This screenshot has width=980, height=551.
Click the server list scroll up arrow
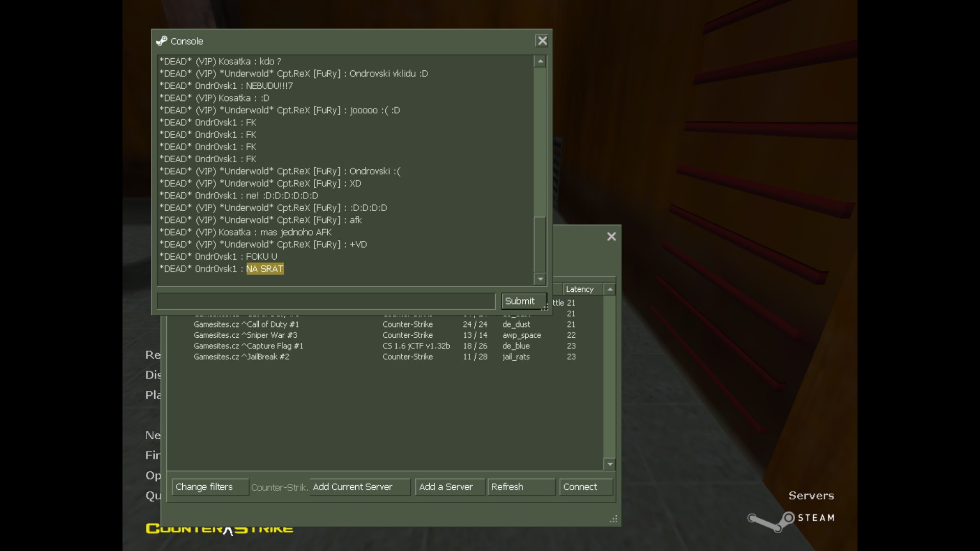(x=609, y=289)
